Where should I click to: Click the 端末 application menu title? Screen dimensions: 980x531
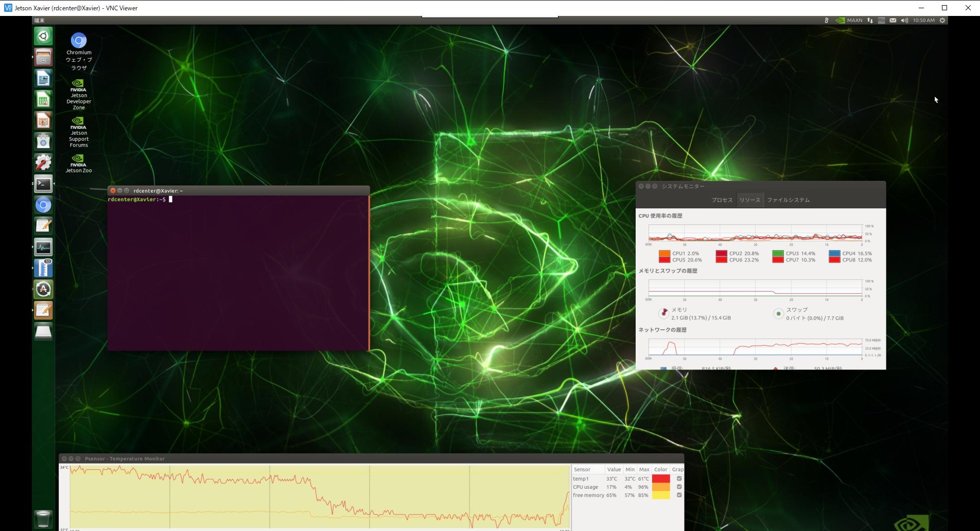click(39, 21)
